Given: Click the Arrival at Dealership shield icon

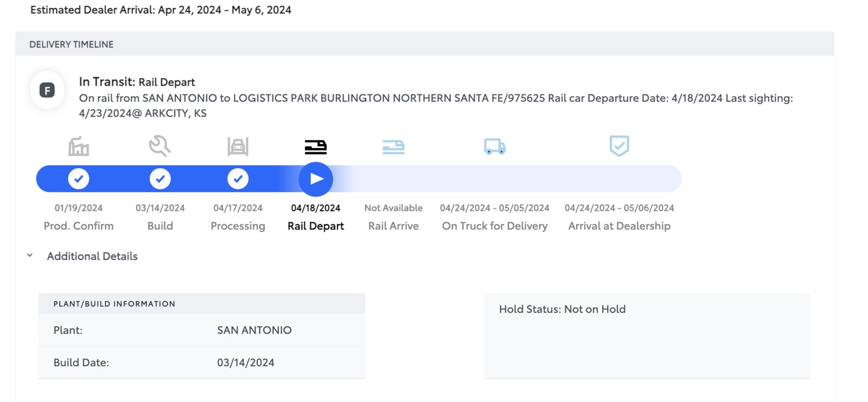Looking at the screenshot, I should point(619,146).
